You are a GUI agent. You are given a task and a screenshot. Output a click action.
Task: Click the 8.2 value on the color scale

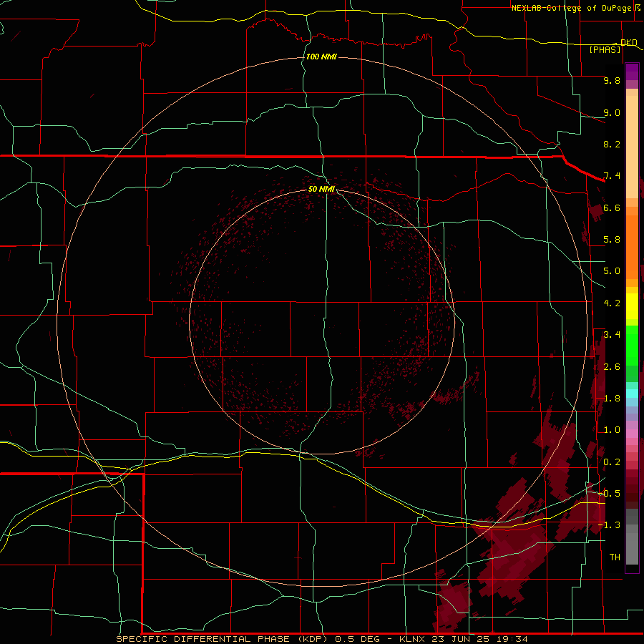612,144
